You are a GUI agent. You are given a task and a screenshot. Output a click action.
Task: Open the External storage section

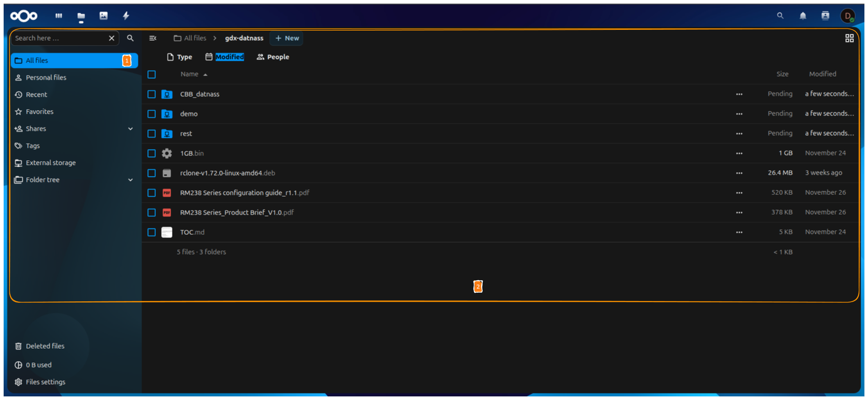click(x=51, y=163)
